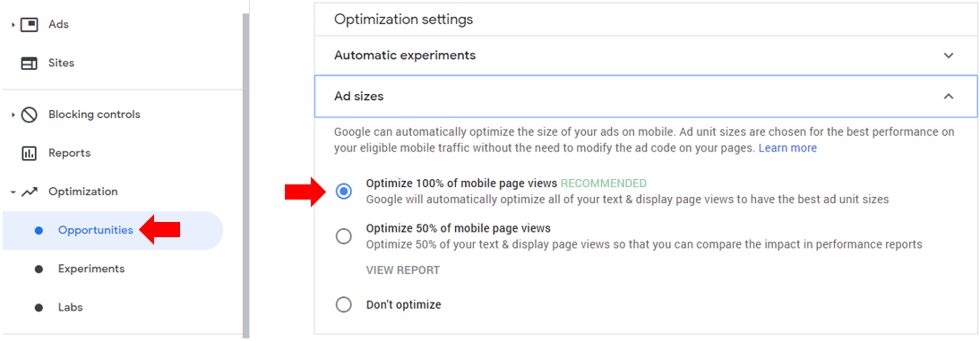Click the Ads icon in sidebar

tap(30, 25)
